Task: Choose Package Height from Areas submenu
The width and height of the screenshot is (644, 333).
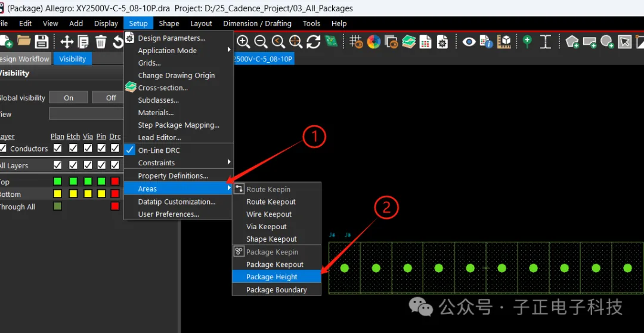Action: 277,277
